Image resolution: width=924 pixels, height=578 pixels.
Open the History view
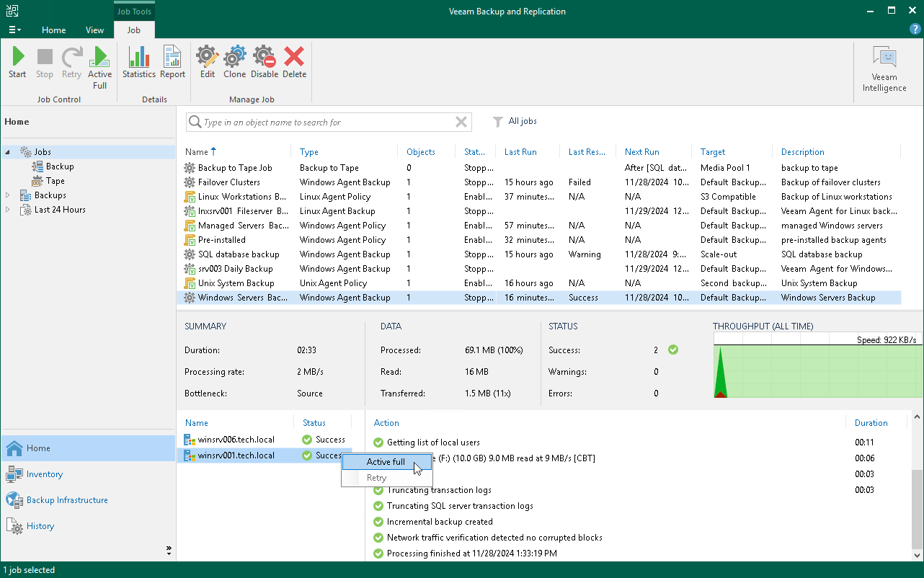pos(88,526)
